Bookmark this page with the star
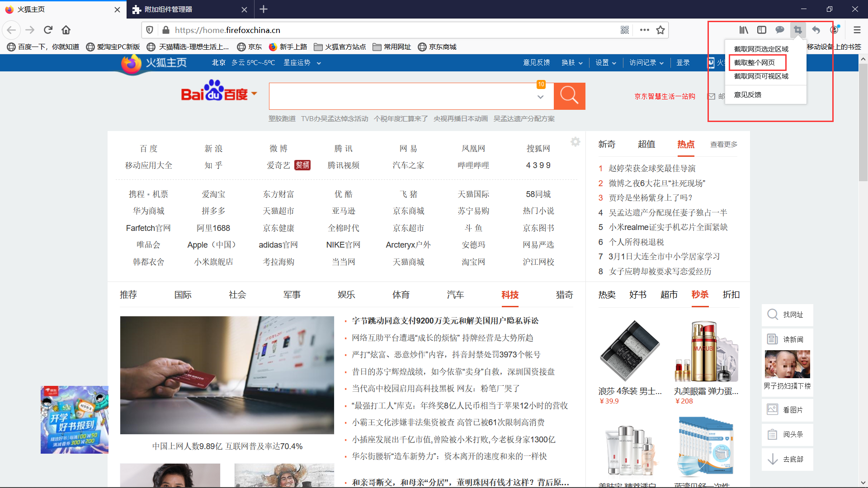868x488 pixels. (x=660, y=30)
